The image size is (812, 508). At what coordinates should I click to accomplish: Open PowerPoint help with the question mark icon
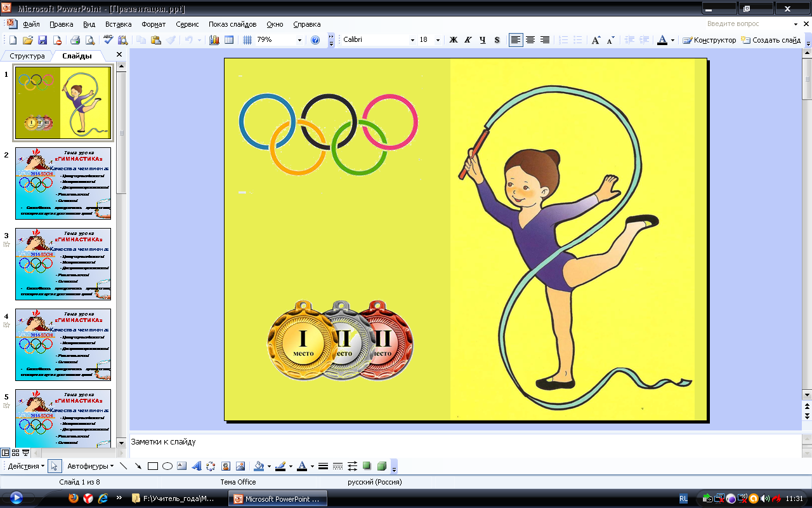pos(315,40)
